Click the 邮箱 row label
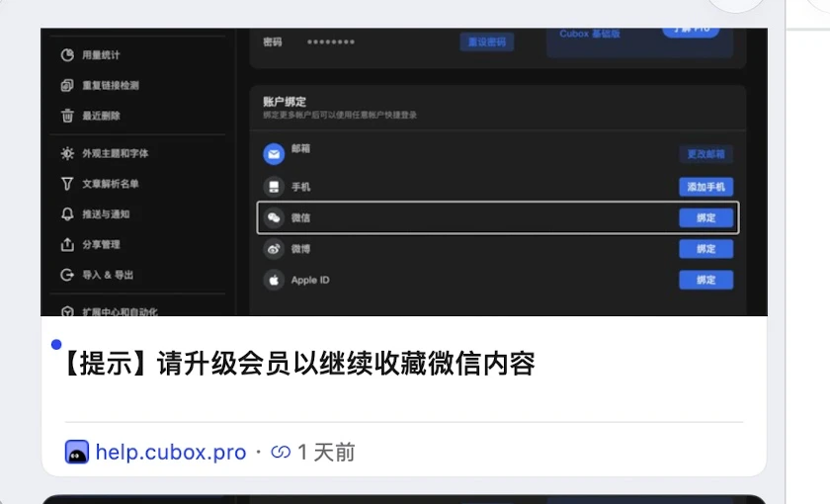 (300, 149)
